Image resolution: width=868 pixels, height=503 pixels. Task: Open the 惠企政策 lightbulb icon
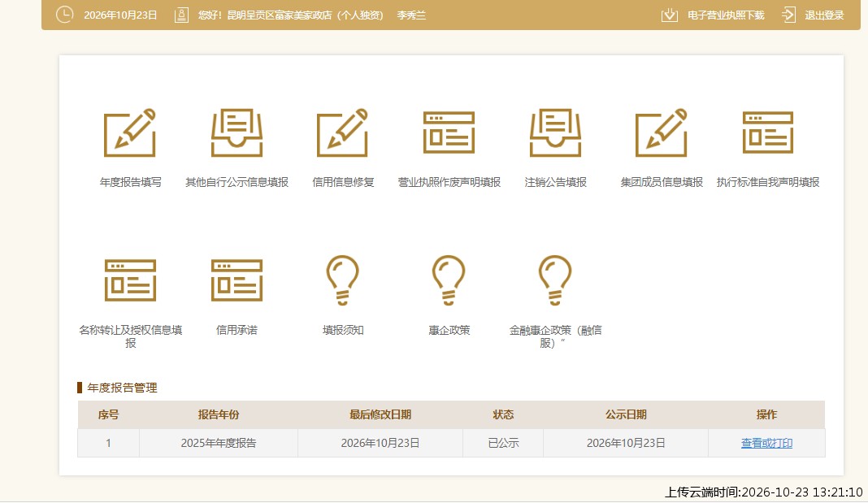click(x=449, y=280)
